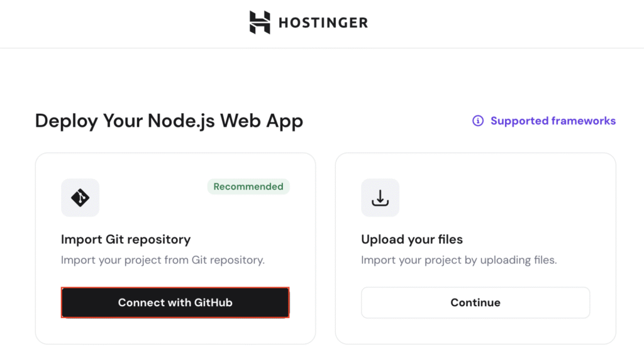This screenshot has width=644, height=362.
Task: View supported frameworks information
Action: click(553, 121)
